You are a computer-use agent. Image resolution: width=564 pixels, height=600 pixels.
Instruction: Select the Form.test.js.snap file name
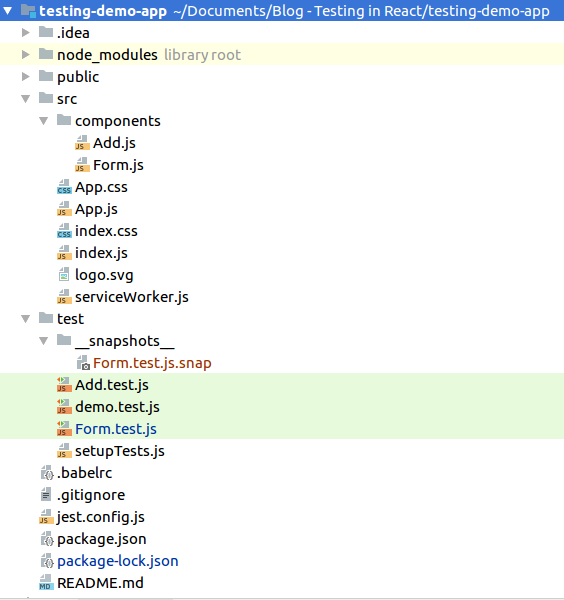152,364
